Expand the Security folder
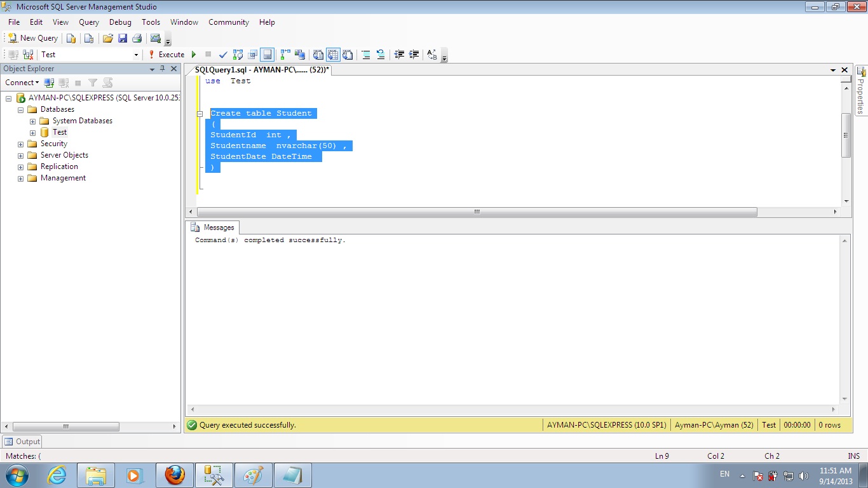Screen dimensions: 868x488 21,144
